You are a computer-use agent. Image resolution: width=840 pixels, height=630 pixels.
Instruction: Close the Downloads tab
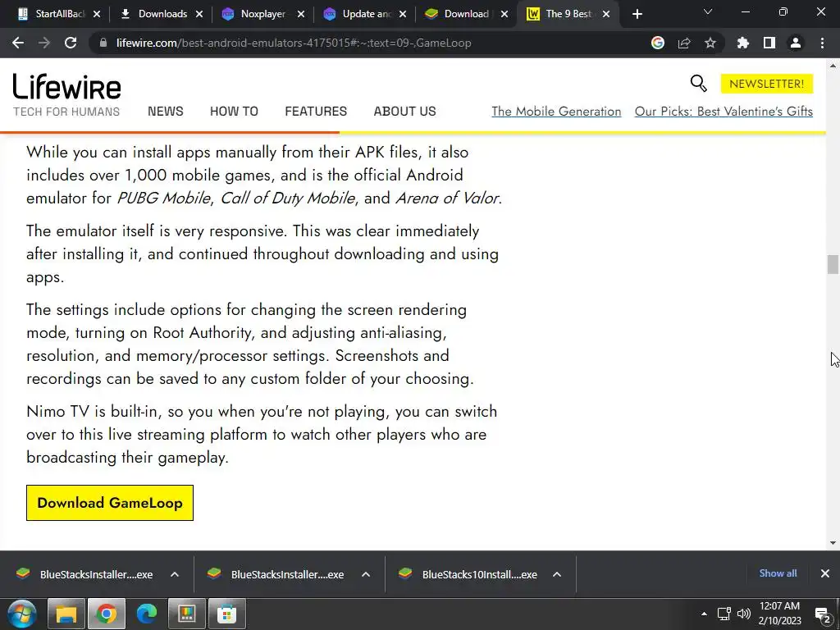199,14
